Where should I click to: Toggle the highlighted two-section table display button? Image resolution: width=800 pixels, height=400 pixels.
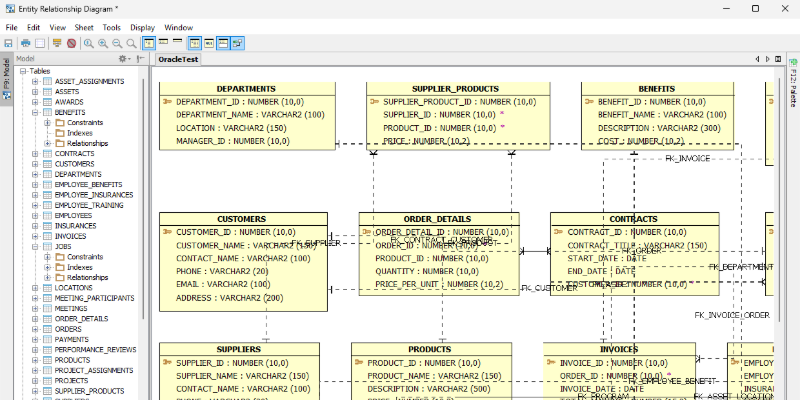[223, 43]
